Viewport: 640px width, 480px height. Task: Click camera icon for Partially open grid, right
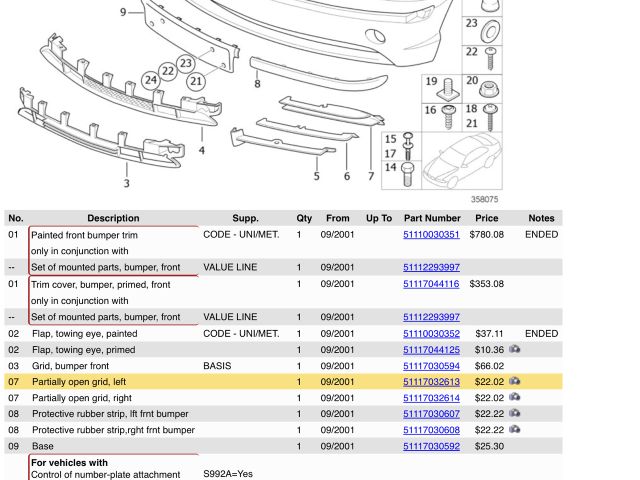click(x=514, y=398)
